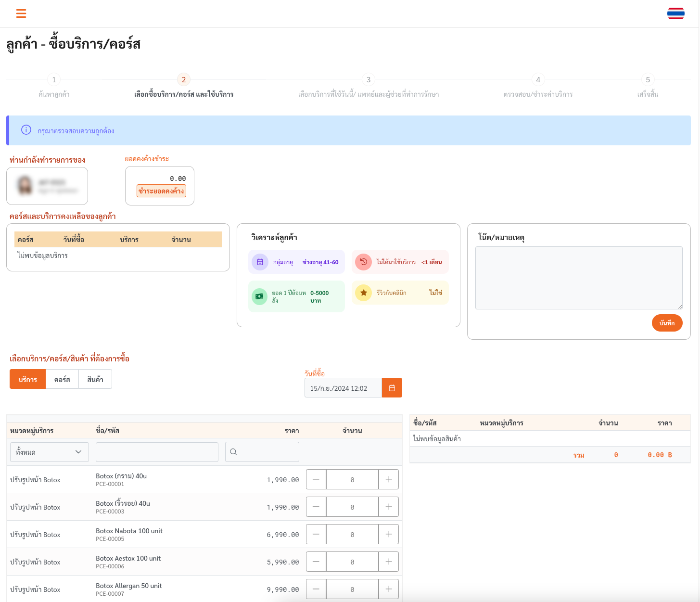Open the calendar picker next to วันที่ซื้อ
Image resolution: width=700 pixels, height=602 pixels.
pos(392,387)
